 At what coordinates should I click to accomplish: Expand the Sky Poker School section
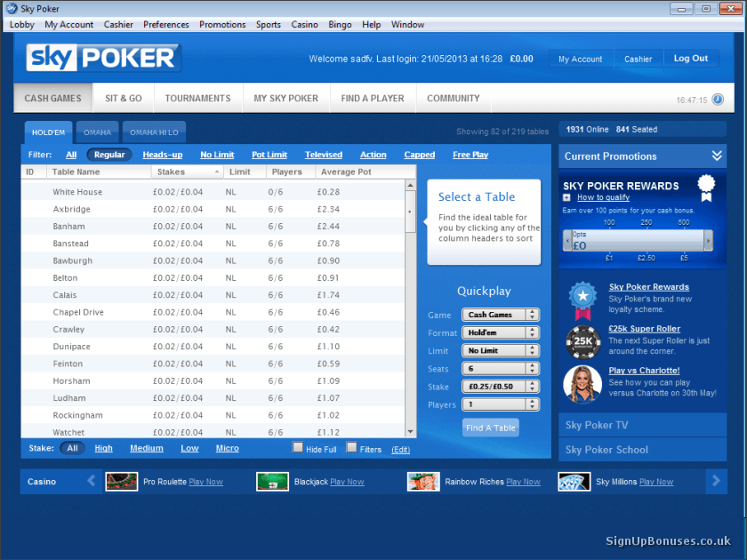pyautogui.click(x=642, y=450)
